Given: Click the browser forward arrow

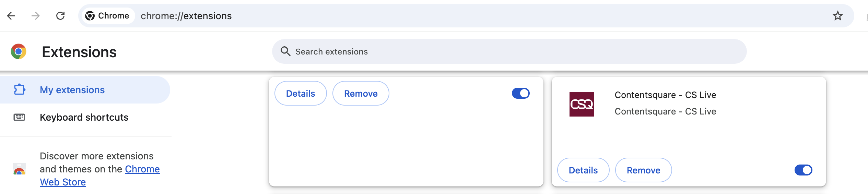Looking at the screenshot, I should 36,16.
